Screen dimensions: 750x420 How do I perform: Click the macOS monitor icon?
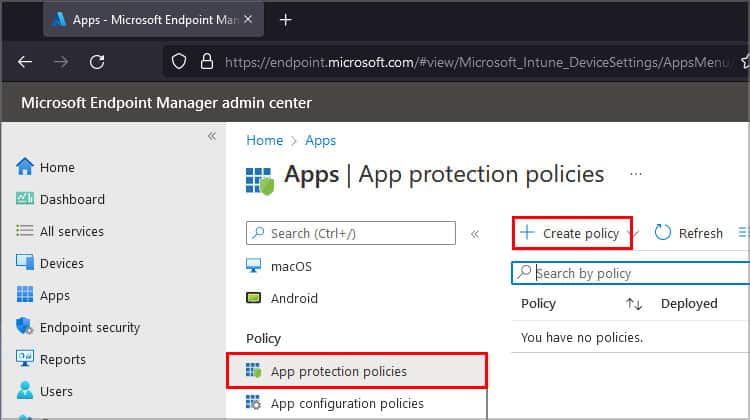(254, 265)
